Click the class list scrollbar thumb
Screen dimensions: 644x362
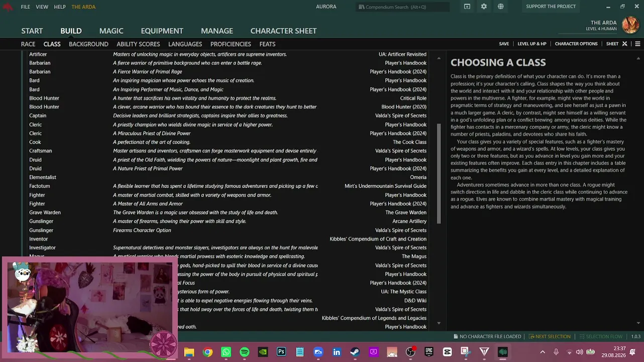pyautogui.click(x=439, y=173)
